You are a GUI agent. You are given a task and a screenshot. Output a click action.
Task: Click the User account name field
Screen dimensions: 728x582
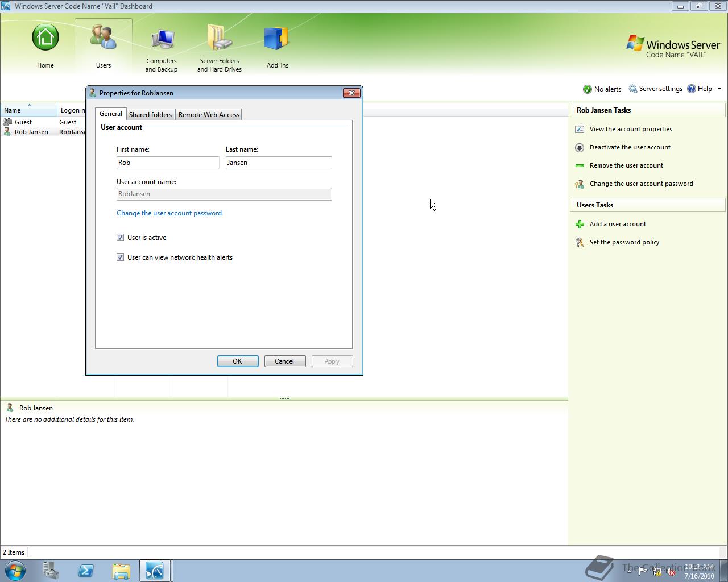tap(224, 194)
